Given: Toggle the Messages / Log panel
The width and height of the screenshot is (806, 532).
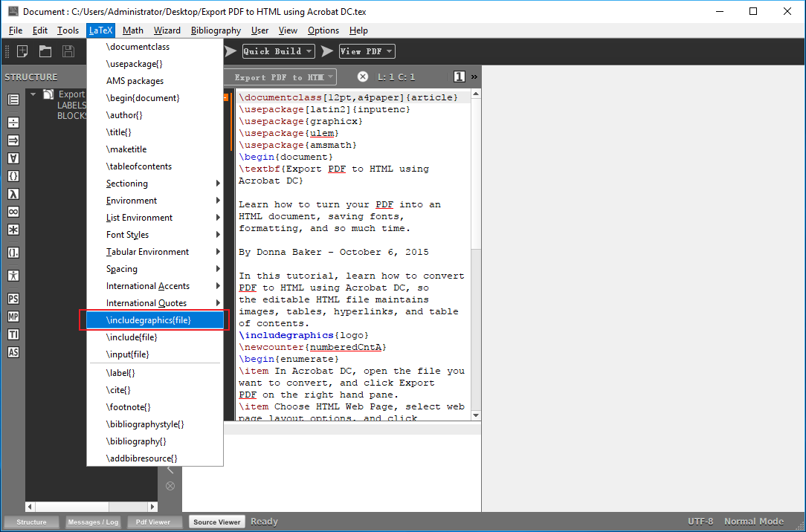Looking at the screenshot, I should [93, 522].
